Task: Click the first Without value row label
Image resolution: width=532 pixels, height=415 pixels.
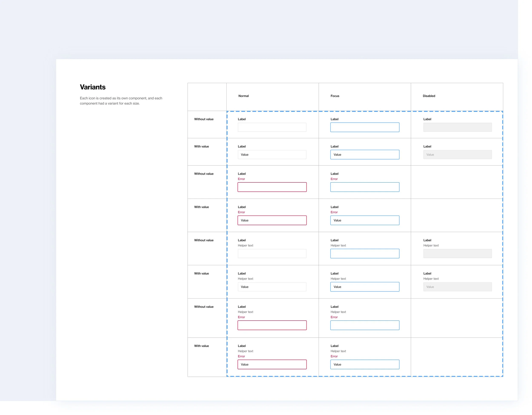Action: tap(204, 119)
